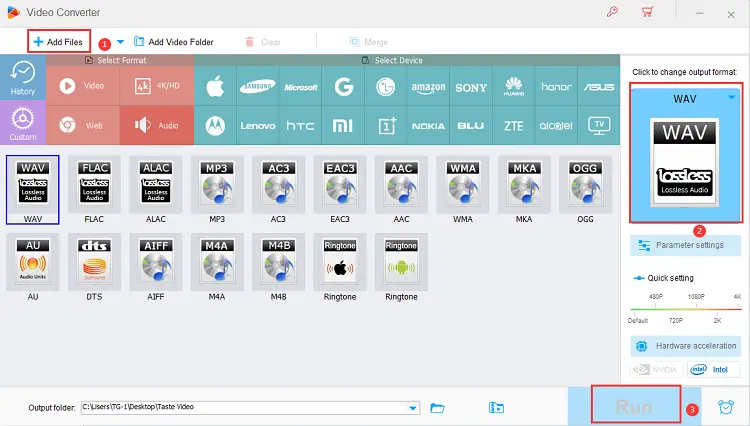The width and height of the screenshot is (750, 426).
Task: Expand the WAV output format dropdown arrow
Action: pyautogui.click(x=731, y=97)
